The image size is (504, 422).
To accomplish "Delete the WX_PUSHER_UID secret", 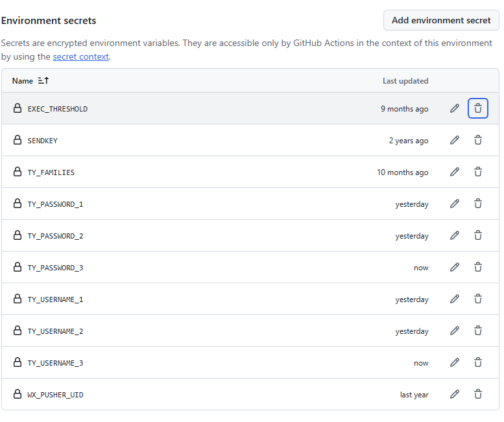I will (x=478, y=394).
